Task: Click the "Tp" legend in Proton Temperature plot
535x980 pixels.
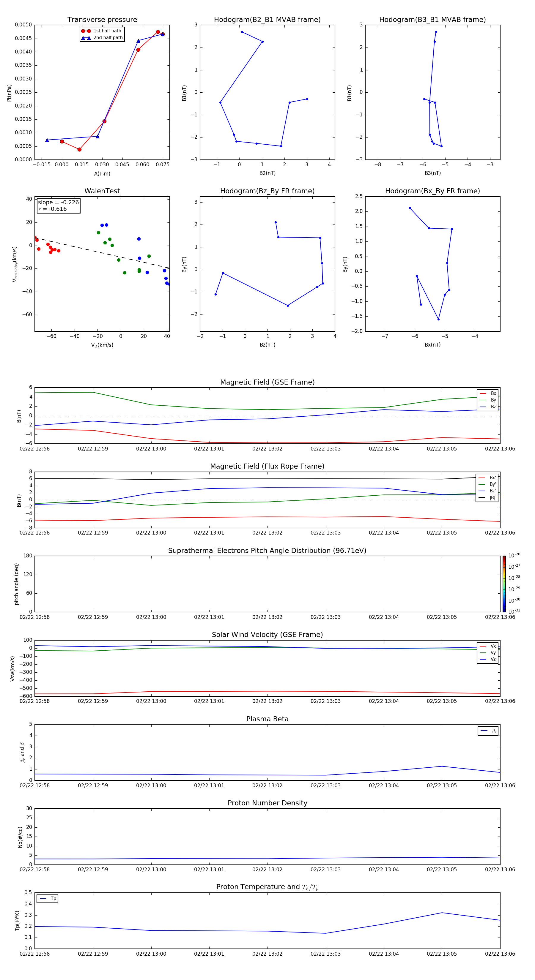Action: pyautogui.click(x=48, y=899)
